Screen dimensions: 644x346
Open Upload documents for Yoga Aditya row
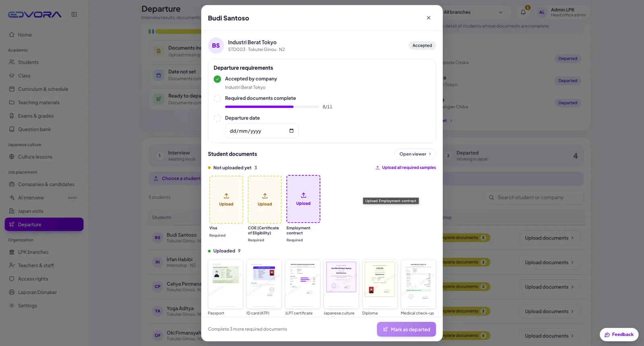click(x=549, y=311)
